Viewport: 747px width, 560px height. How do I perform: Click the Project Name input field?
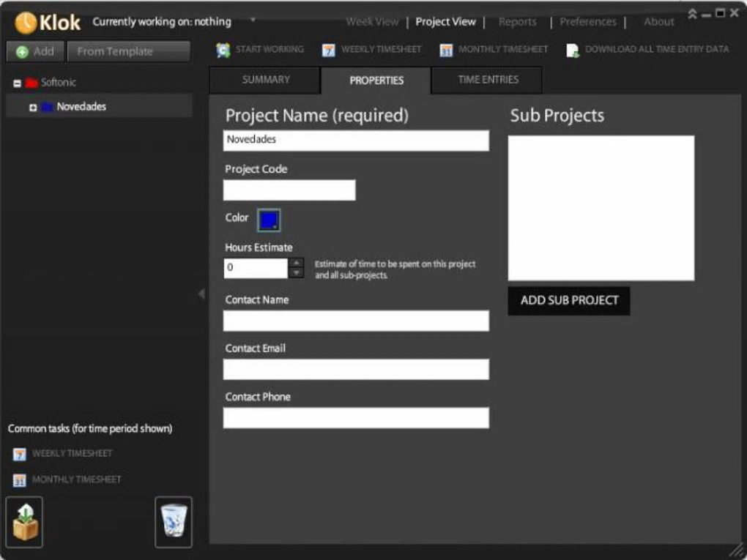[x=356, y=141]
